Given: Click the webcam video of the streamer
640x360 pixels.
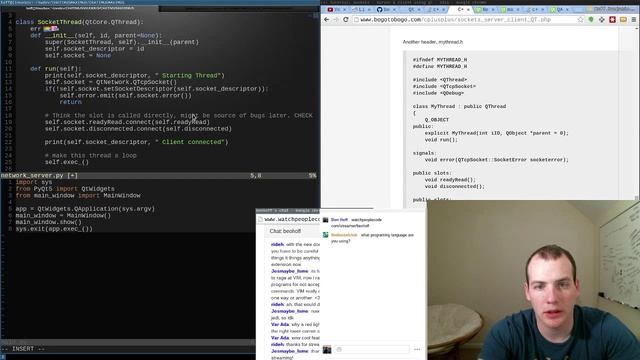Looking at the screenshot, I should tap(533, 280).
